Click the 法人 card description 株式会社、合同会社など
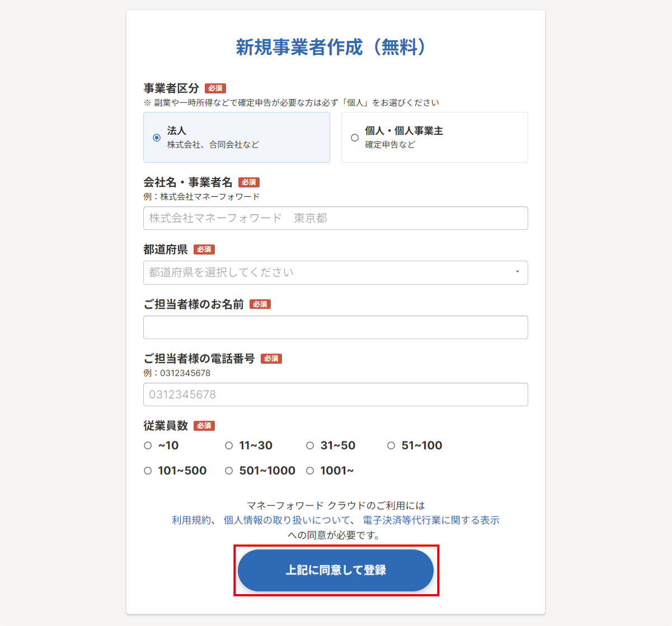 (x=213, y=144)
